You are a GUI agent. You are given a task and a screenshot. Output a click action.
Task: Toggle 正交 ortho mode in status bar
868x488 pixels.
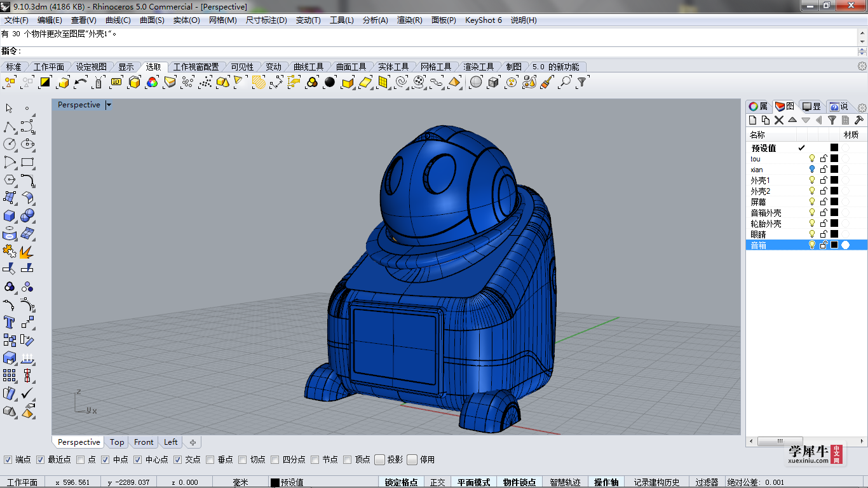click(x=438, y=482)
